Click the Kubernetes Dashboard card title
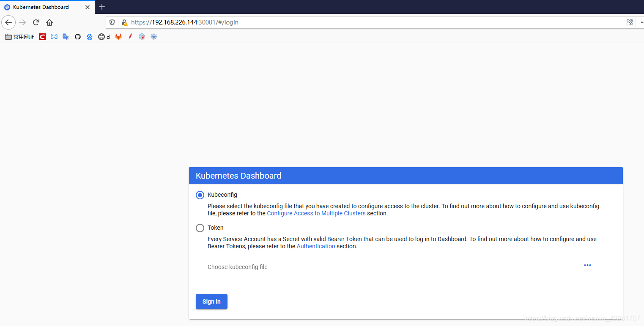Image resolution: width=644 pixels, height=326 pixels. tap(238, 176)
